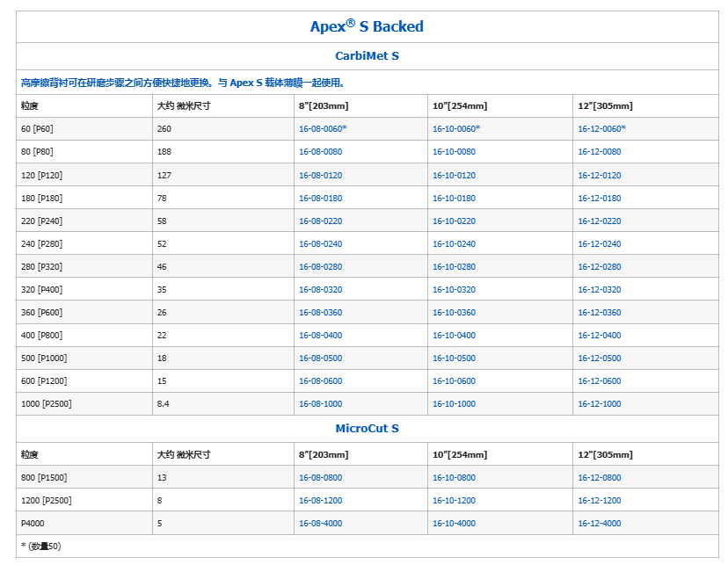The width and height of the screenshot is (728, 572).
Task: Open 16-08-0320 product page
Action: coord(320,289)
